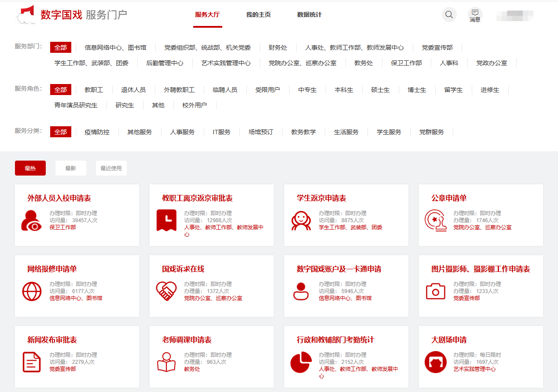
Task: Sort services by 最新
Action: (70, 168)
